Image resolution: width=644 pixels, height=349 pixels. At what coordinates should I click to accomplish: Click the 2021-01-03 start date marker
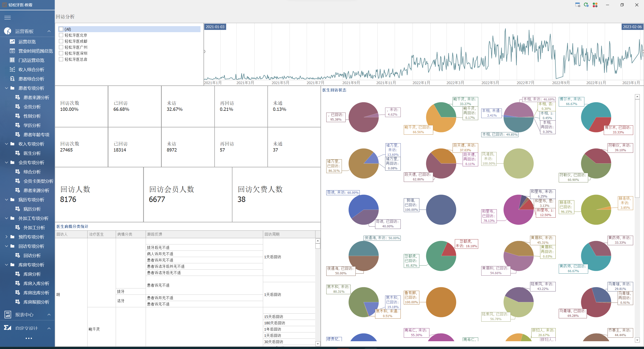coord(215,27)
